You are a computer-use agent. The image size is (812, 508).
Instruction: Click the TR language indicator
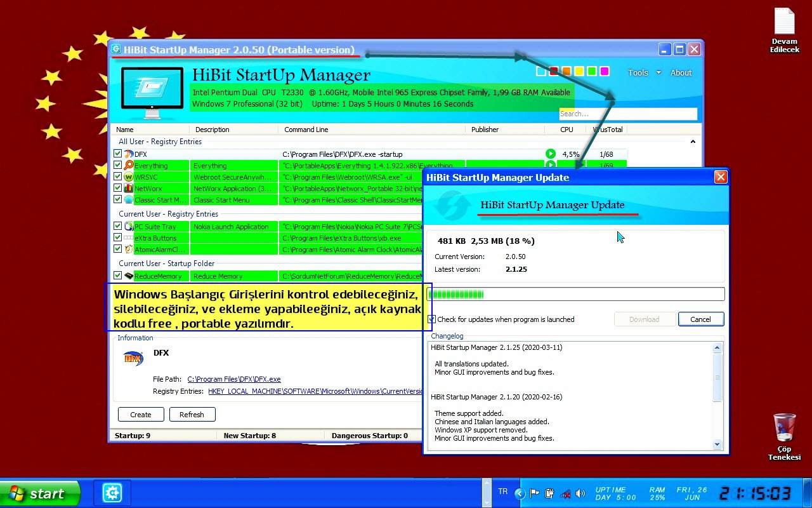(x=503, y=491)
